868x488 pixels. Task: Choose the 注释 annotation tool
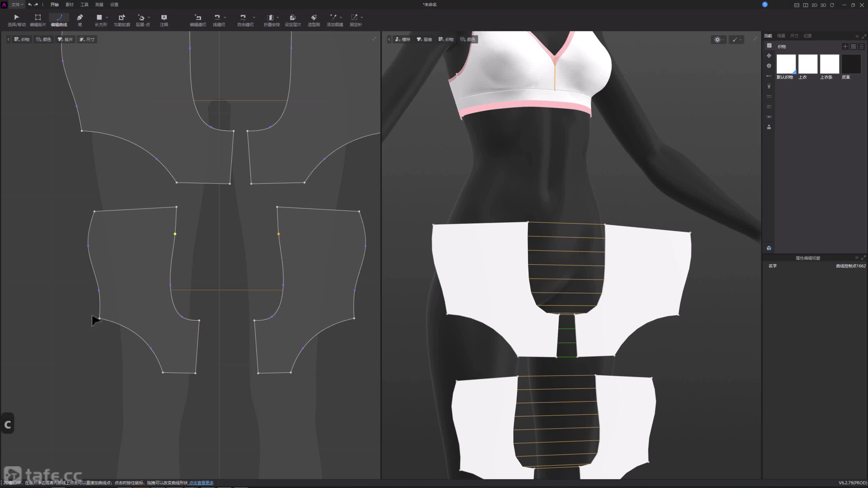[x=164, y=20]
